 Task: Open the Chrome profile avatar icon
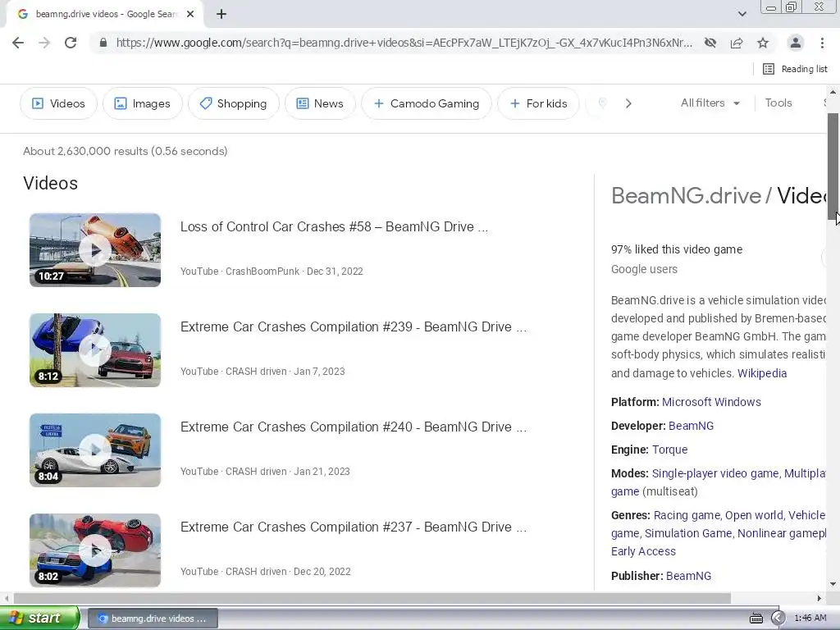tap(796, 43)
